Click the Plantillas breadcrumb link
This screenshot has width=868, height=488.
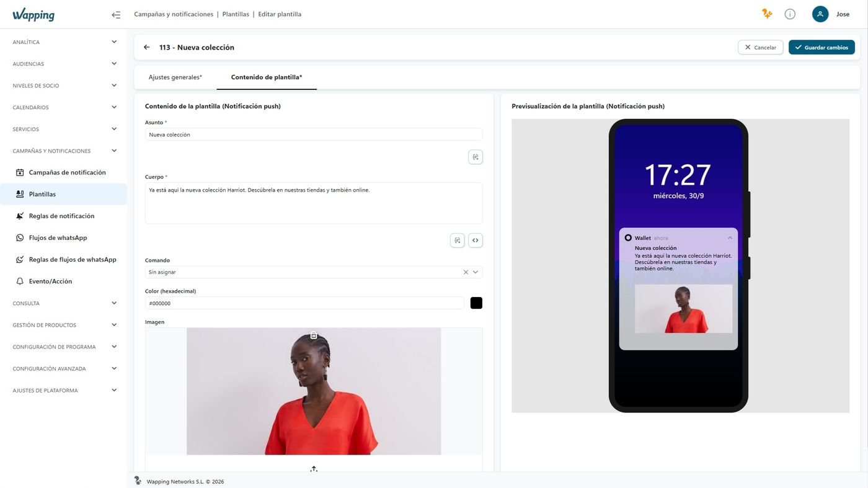[236, 14]
